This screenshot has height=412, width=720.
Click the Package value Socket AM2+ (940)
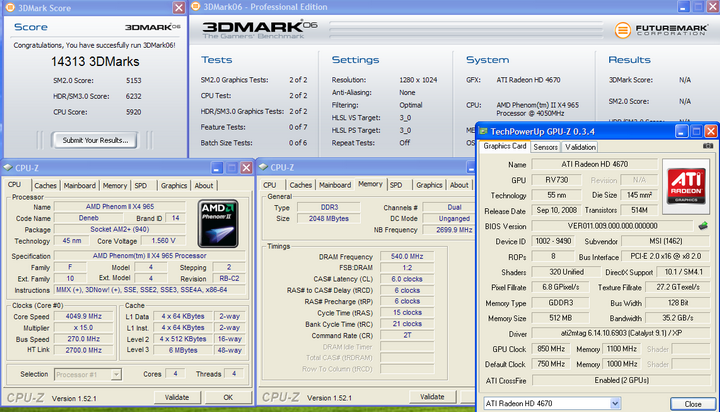(119, 229)
